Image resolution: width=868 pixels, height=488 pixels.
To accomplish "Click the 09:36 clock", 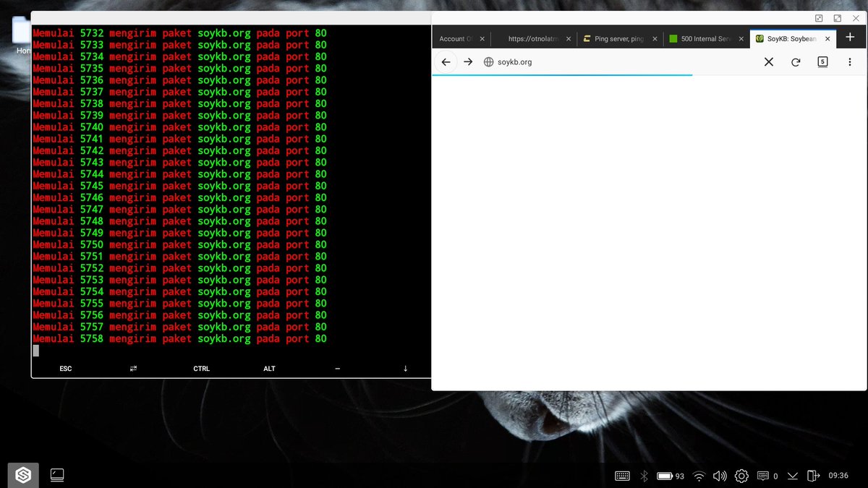I will pyautogui.click(x=838, y=476).
